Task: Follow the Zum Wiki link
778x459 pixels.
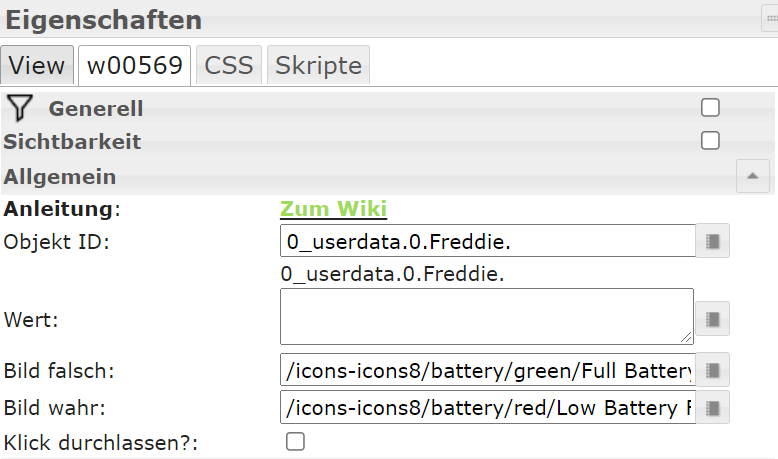Action: click(x=333, y=208)
